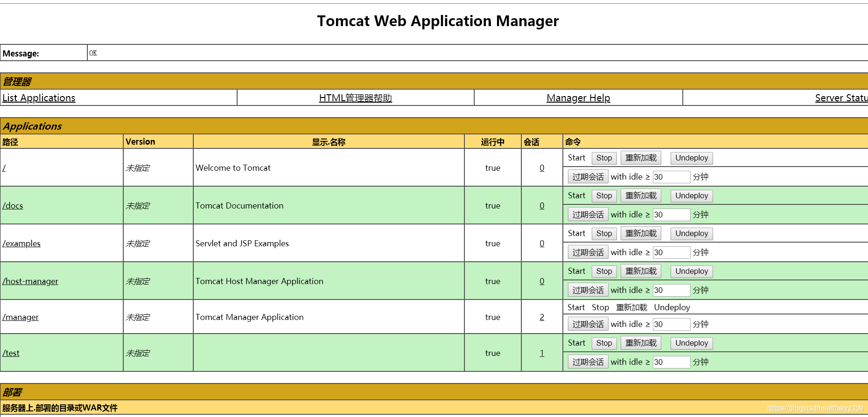The width and height of the screenshot is (868, 417).
Task: Click 过期会话 in the /host-manager row
Action: (x=588, y=290)
